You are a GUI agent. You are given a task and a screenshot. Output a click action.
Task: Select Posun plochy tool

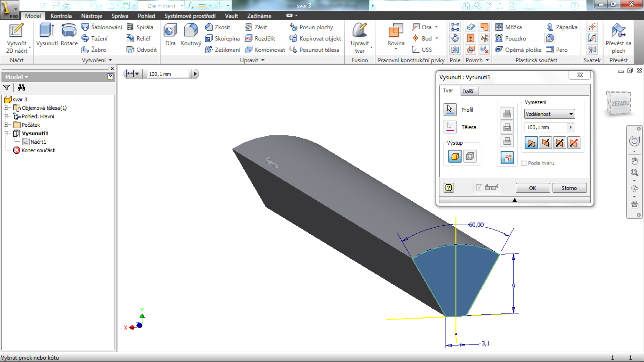click(x=312, y=27)
